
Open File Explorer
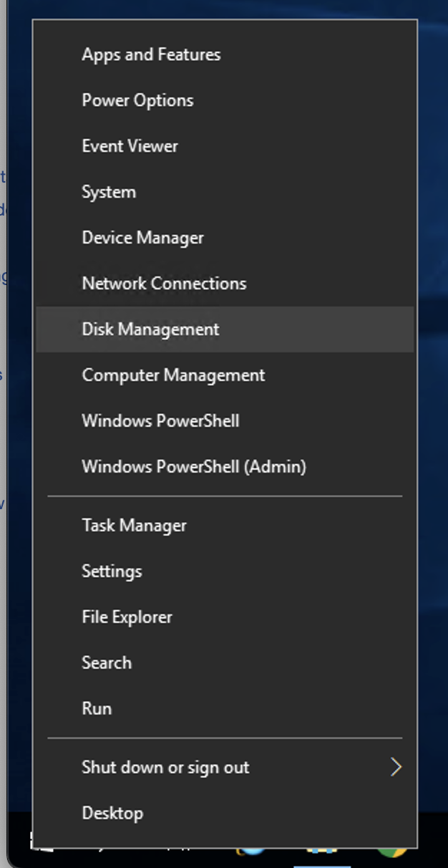tap(127, 617)
